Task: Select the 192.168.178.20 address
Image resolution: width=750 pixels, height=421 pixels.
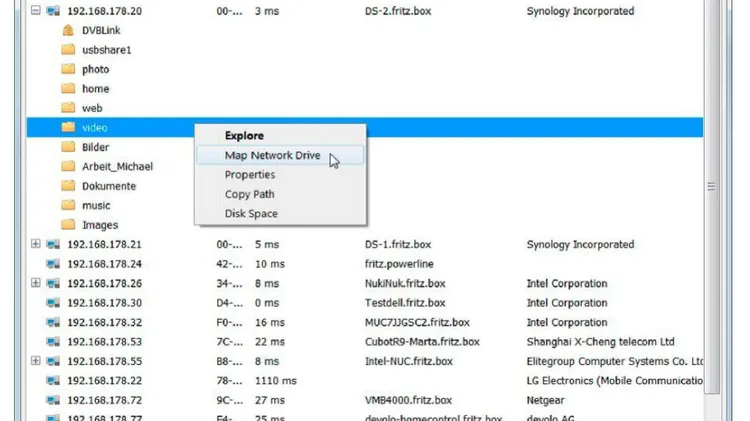Action: pos(104,11)
